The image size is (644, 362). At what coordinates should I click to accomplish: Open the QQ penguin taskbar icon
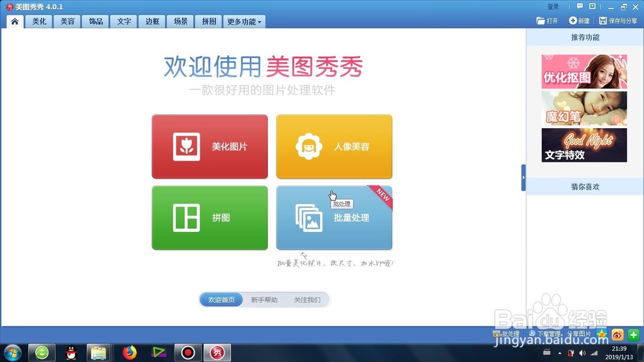click(x=71, y=352)
